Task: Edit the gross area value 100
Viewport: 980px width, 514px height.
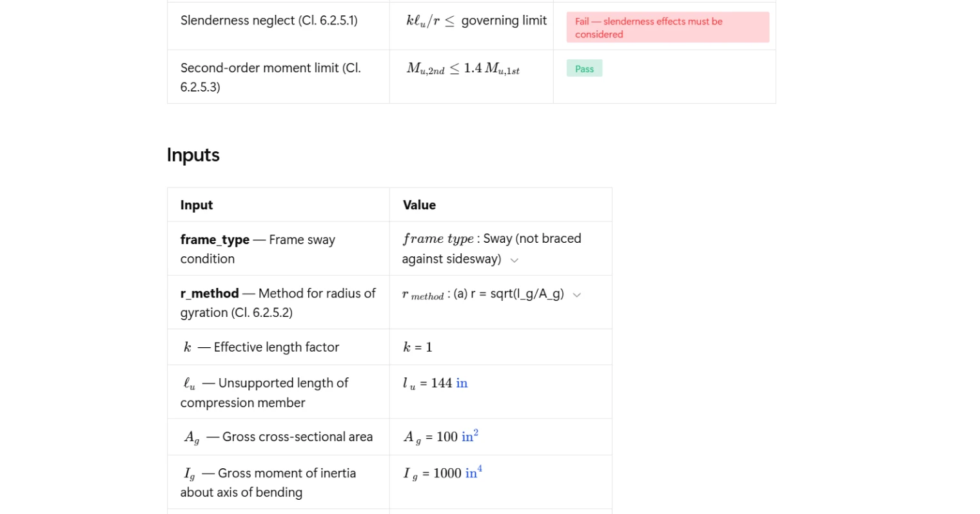Action: click(x=447, y=437)
